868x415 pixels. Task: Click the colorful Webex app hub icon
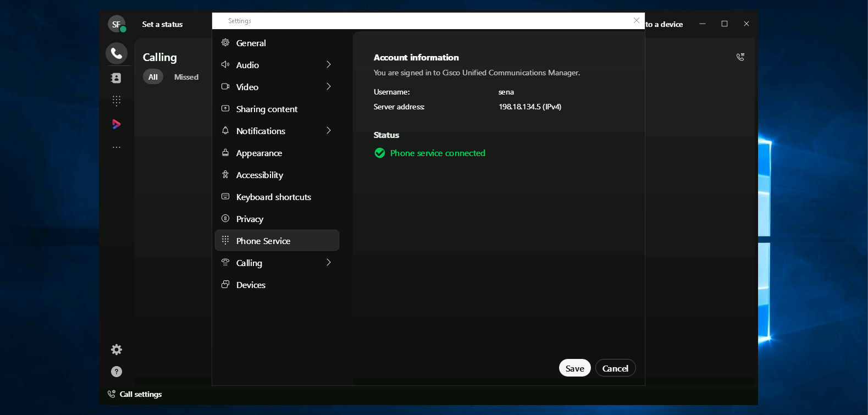point(117,124)
